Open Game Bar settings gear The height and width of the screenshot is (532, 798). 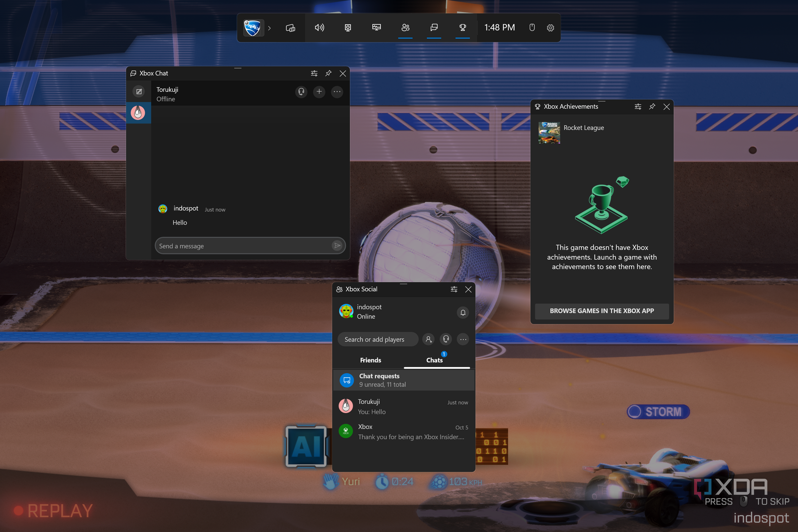pos(550,28)
